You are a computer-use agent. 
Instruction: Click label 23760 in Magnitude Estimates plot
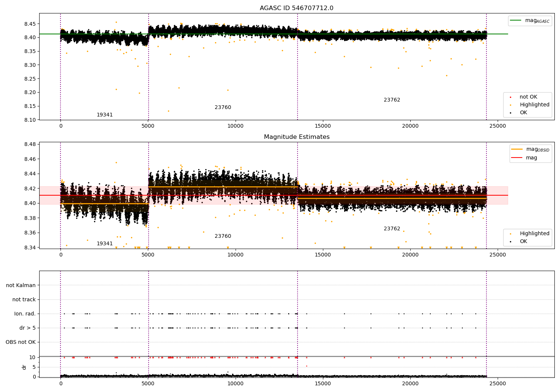click(x=223, y=236)
